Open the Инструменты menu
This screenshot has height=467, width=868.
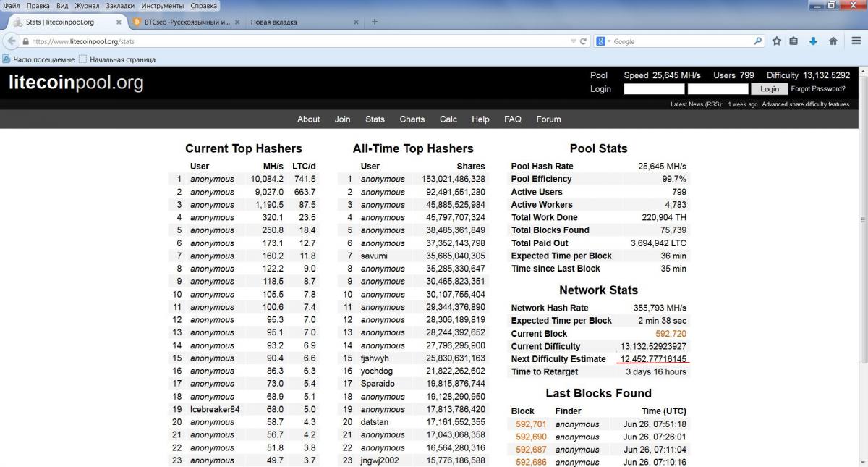coord(163,6)
